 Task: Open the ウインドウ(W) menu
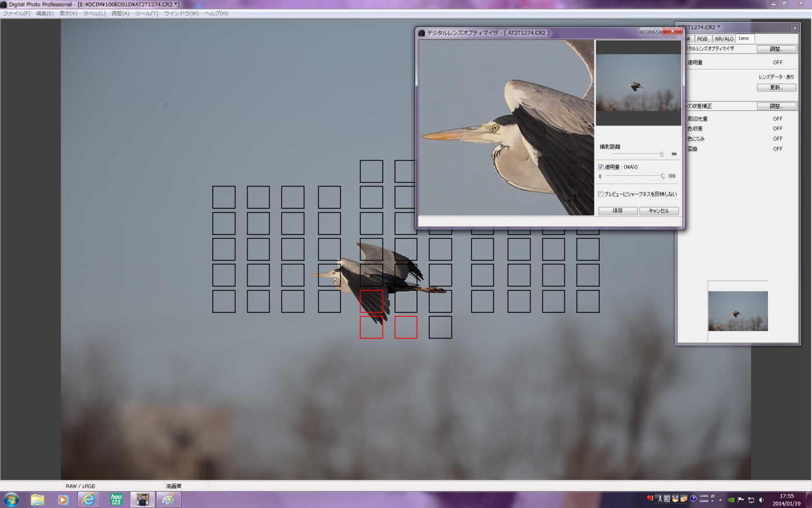pyautogui.click(x=181, y=13)
